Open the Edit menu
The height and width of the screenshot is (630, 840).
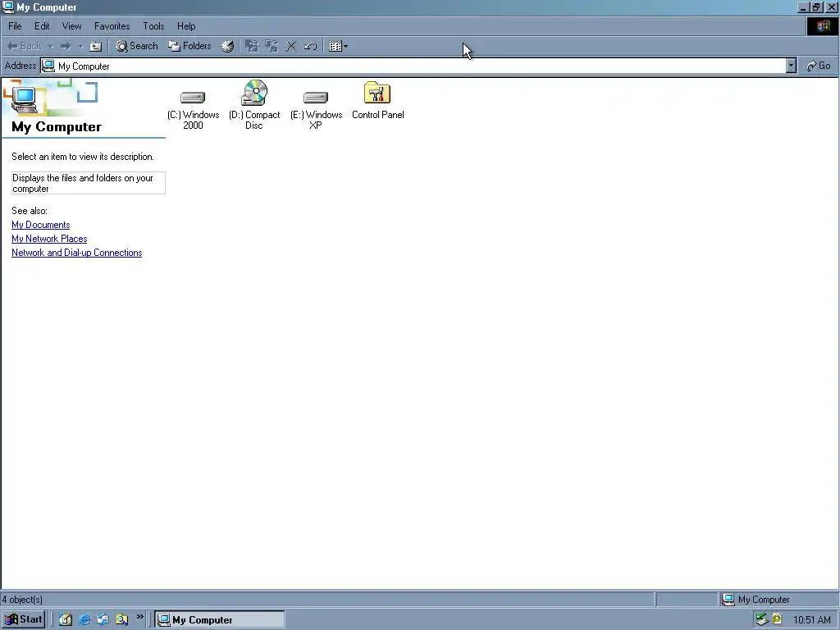click(42, 26)
